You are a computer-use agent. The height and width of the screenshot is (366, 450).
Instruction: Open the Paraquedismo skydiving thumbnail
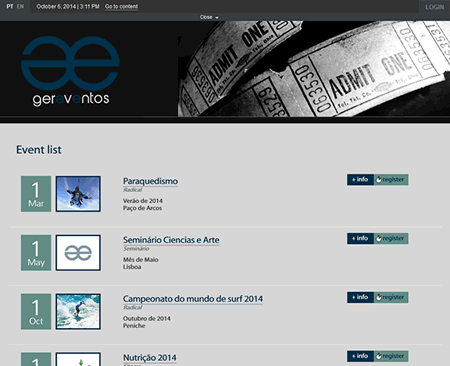tap(78, 194)
